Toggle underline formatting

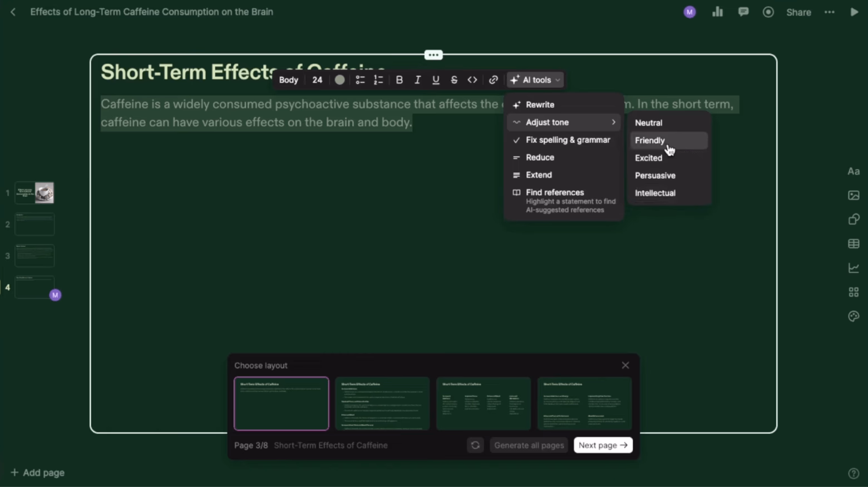point(436,80)
